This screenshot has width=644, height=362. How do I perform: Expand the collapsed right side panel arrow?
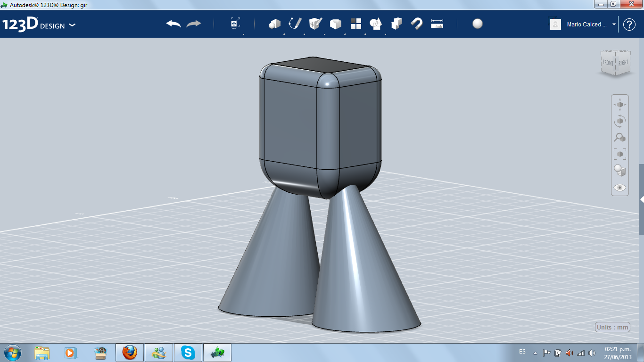click(642, 199)
